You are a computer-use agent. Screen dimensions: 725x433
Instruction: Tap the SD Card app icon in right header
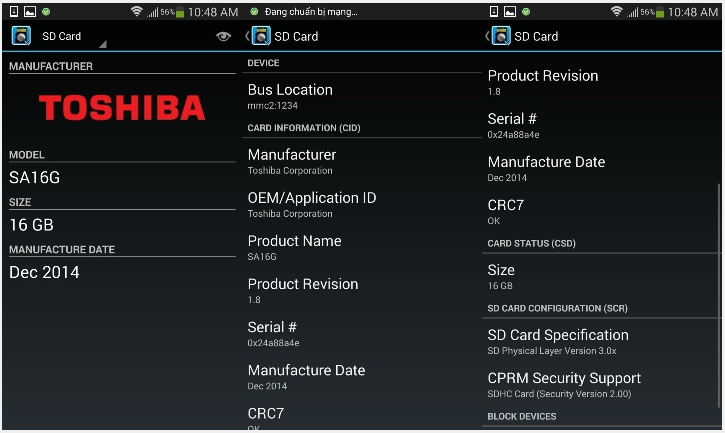point(501,36)
